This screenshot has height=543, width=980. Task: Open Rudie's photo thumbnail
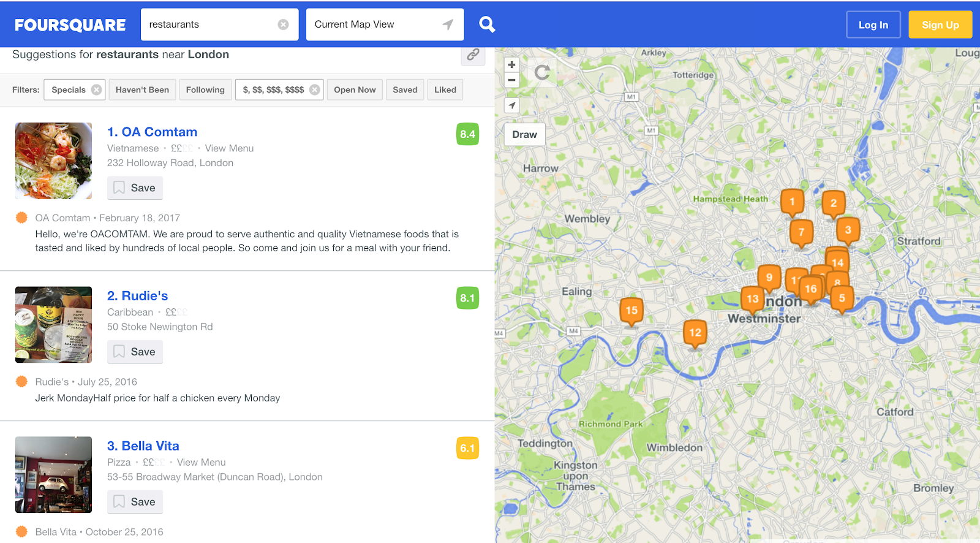coord(53,325)
